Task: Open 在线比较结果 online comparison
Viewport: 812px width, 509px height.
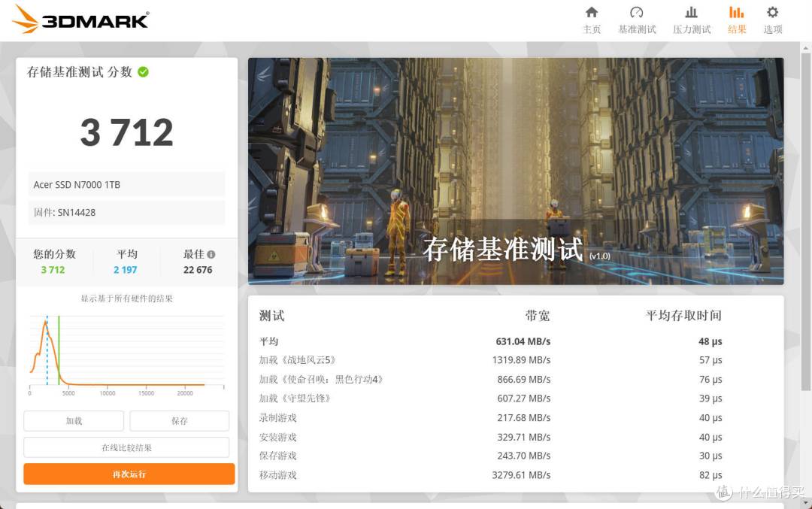Action: pyautogui.click(x=126, y=447)
